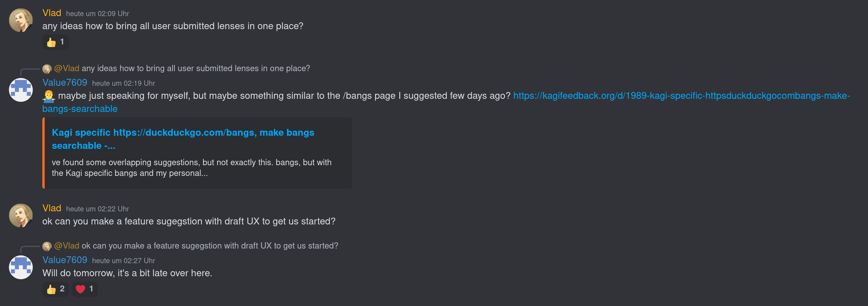868x306 pixels.
Task: Toggle thumbs-up reaction on Vlad's lenses question
Action: (x=56, y=42)
